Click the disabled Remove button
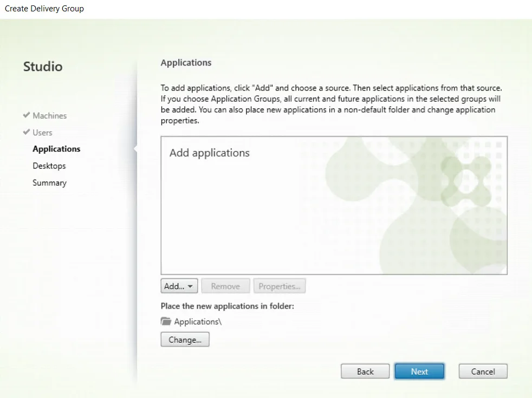532x398 pixels. 225,286
